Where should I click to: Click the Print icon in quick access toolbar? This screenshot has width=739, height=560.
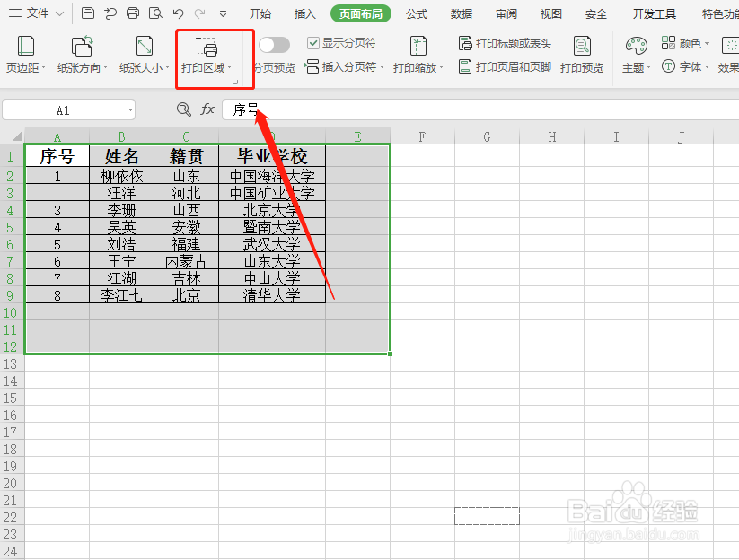point(133,13)
